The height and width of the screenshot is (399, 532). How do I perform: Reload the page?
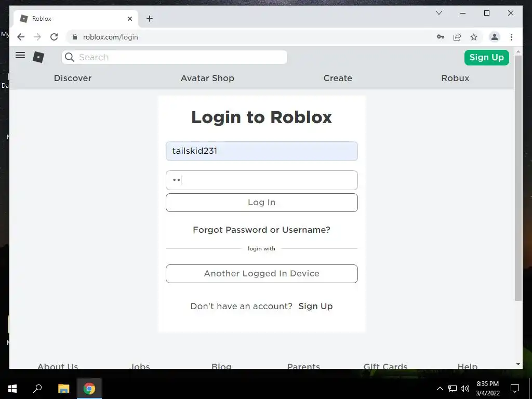click(54, 37)
